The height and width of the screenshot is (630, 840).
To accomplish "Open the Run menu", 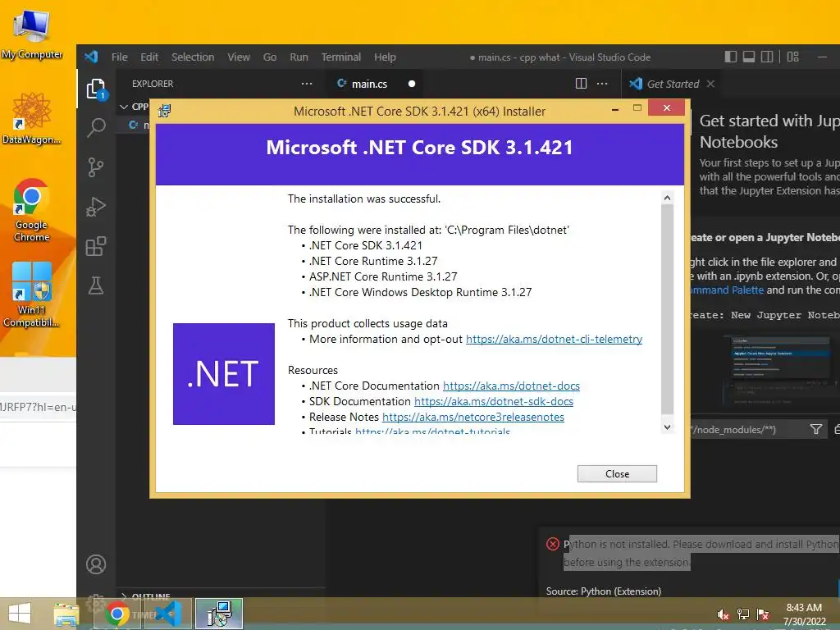I will click(x=299, y=57).
